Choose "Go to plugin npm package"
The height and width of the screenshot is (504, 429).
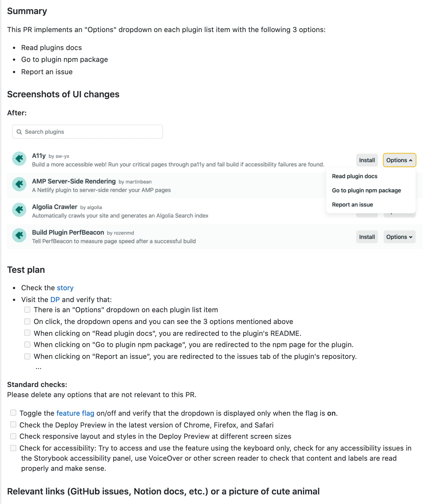tap(366, 190)
